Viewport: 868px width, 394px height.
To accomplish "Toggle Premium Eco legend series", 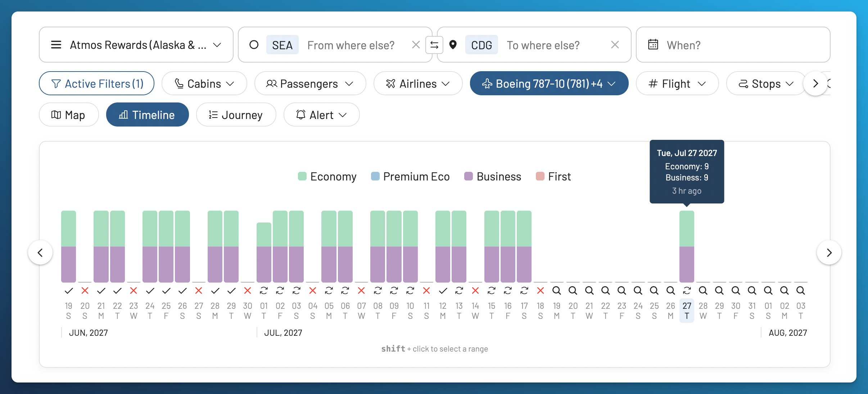I will pyautogui.click(x=410, y=177).
